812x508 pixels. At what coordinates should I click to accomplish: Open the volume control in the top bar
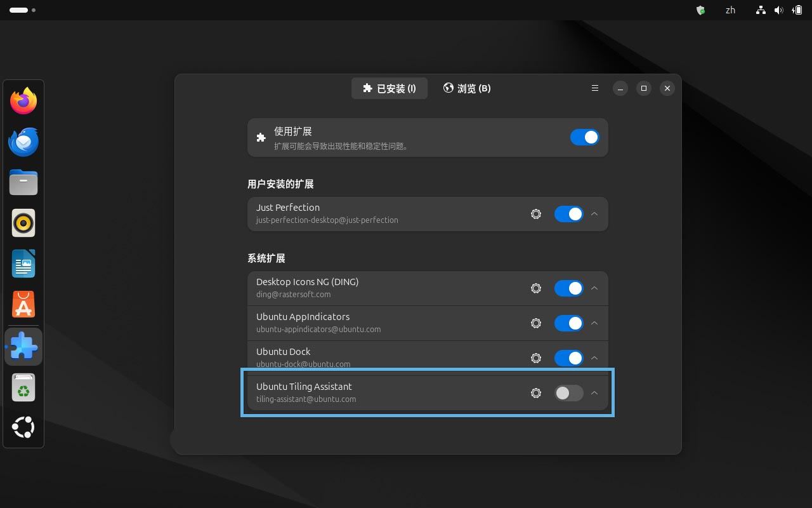pos(778,10)
